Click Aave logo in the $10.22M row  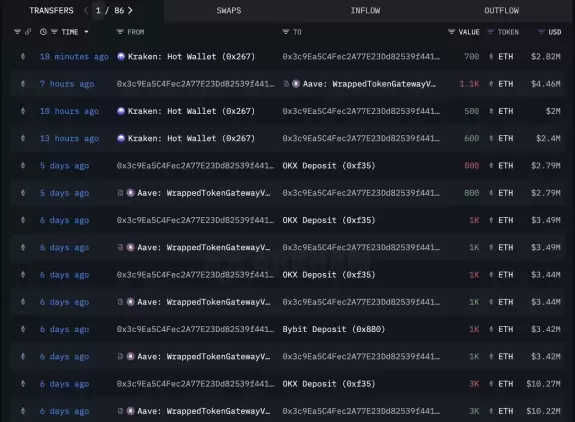pyautogui.click(x=131, y=411)
